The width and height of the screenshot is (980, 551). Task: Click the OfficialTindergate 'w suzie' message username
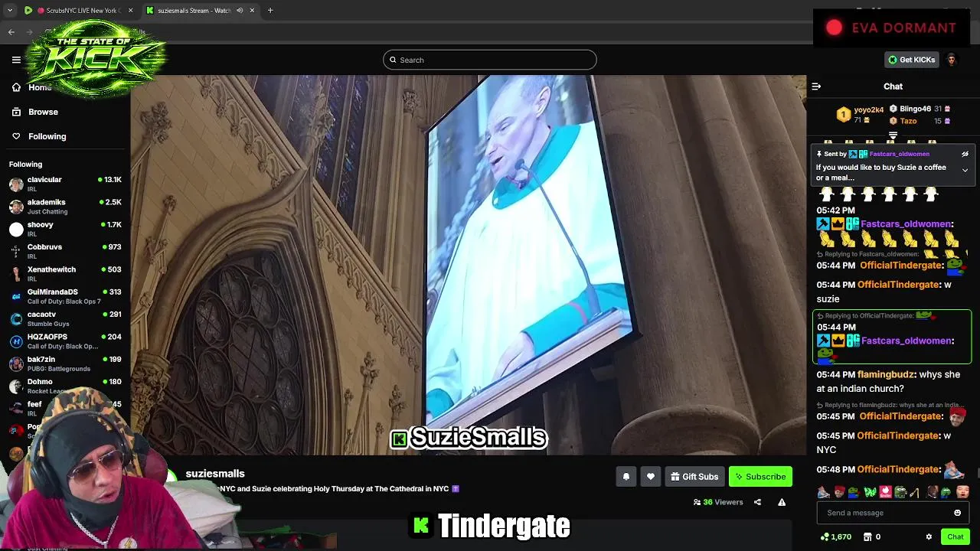[898, 285]
